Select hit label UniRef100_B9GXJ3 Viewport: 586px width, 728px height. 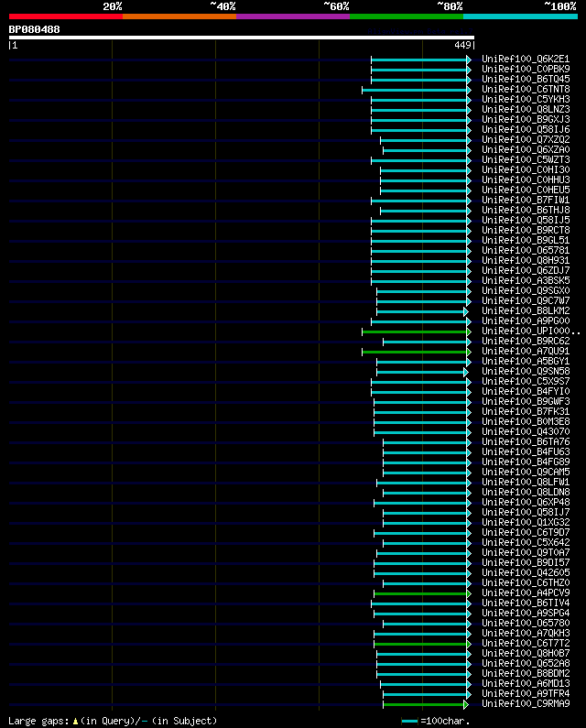coord(526,119)
